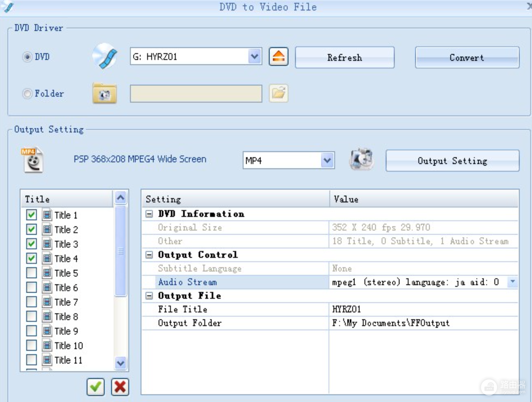532x402 pixels.
Task: Click the MP4 format file icon
Action: point(33,160)
